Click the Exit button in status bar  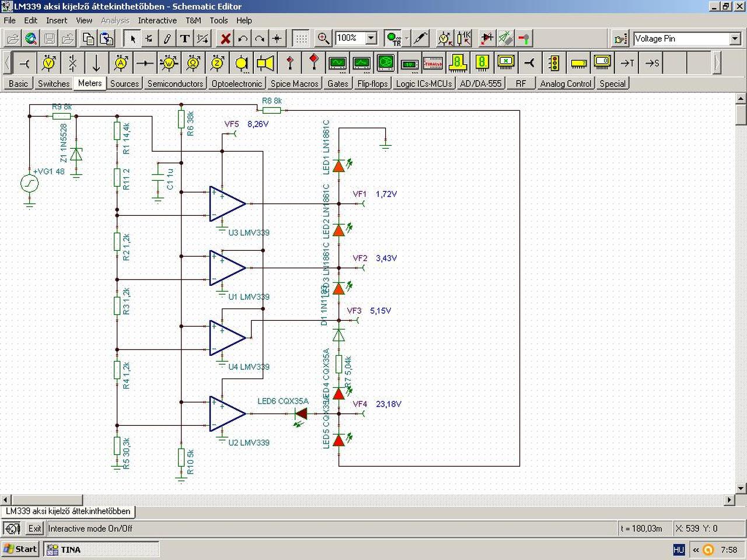(x=35, y=528)
